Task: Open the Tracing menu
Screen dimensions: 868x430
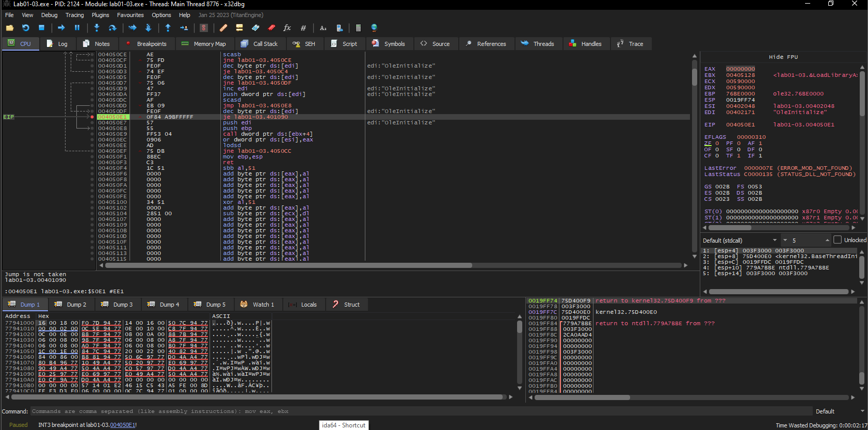Action: (x=75, y=15)
